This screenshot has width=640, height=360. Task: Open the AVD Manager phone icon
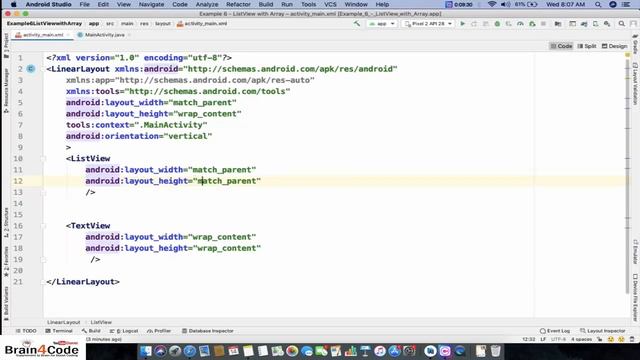(596, 24)
